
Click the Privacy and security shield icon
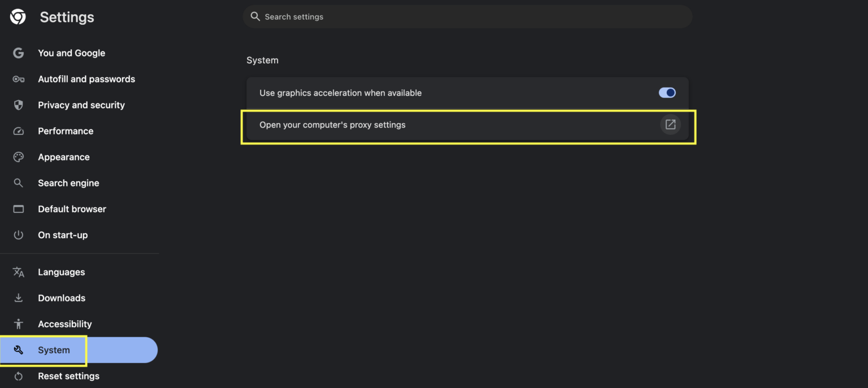[x=18, y=105]
